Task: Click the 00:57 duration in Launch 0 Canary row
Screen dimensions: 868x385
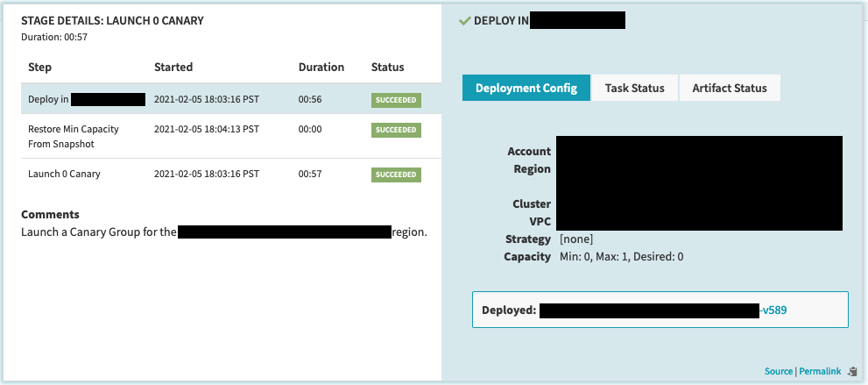Action: 310,174
